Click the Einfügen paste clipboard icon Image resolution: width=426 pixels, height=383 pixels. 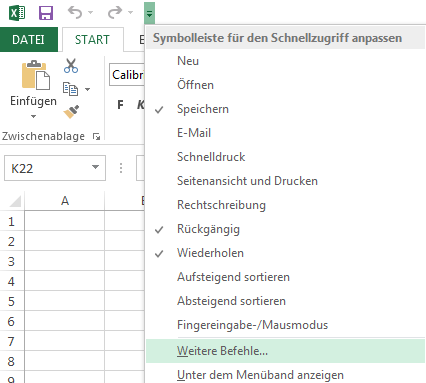click(x=35, y=75)
